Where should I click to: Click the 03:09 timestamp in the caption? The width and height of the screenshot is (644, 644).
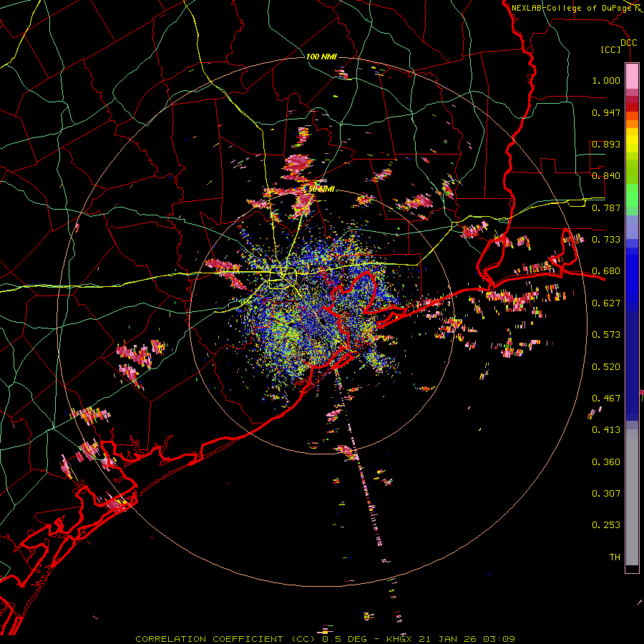pyautogui.click(x=499, y=639)
